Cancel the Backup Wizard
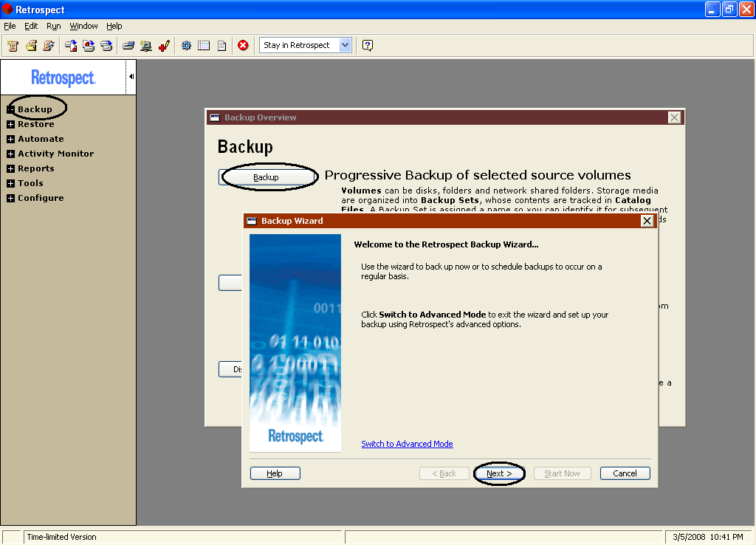Screen dimensions: 756x545 coord(625,473)
